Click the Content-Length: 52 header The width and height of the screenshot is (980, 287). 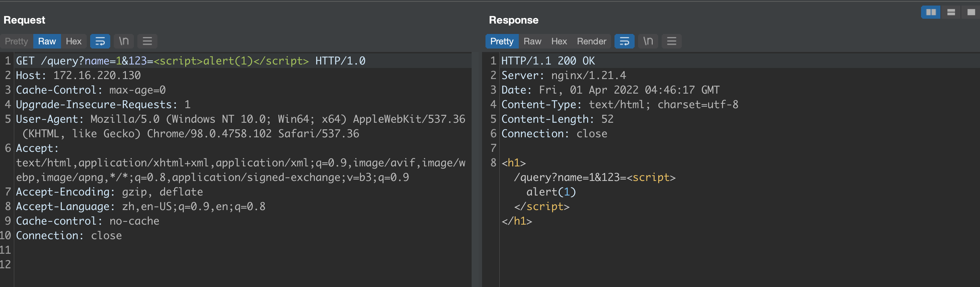click(557, 119)
